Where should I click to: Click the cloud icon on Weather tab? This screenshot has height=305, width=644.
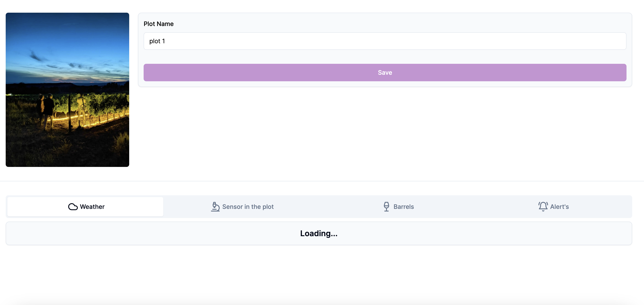73,207
